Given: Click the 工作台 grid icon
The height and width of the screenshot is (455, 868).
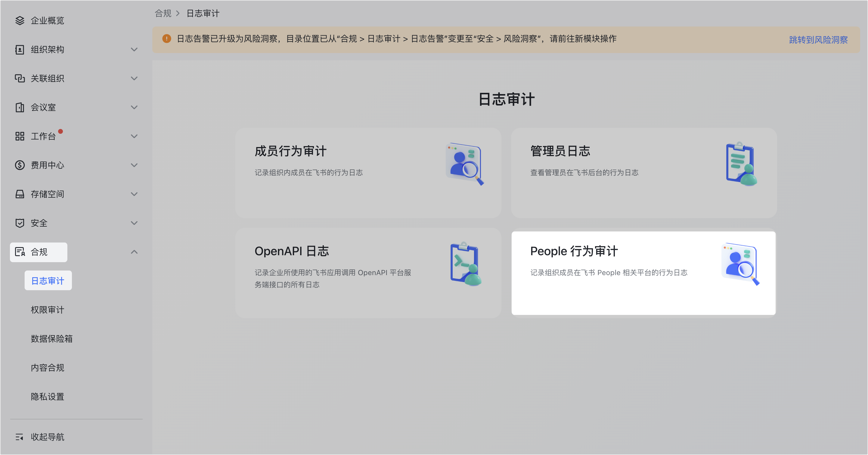Looking at the screenshot, I should [20, 136].
